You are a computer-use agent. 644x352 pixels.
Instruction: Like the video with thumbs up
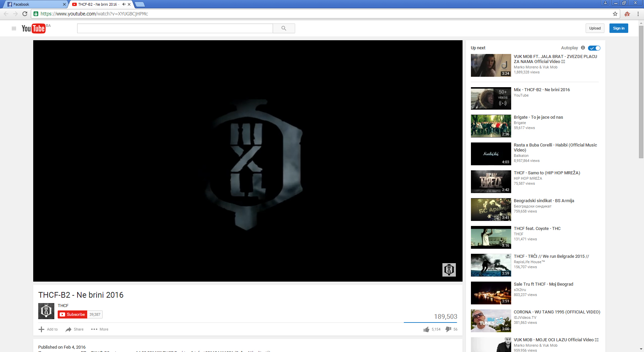click(426, 330)
